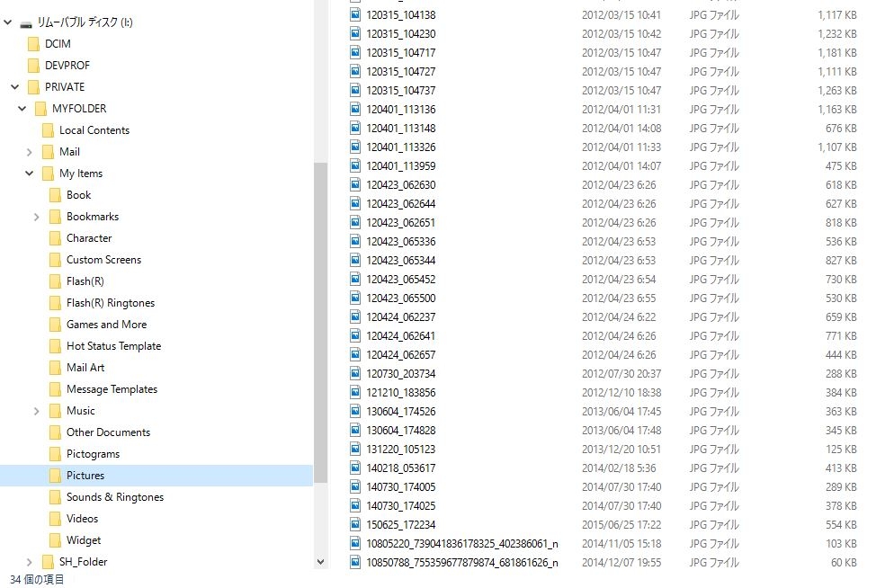Expand the SH_Folder chevron
The height and width of the screenshot is (588, 885).
point(30,562)
